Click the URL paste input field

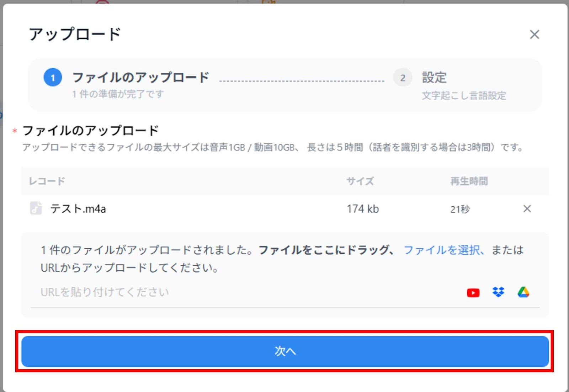click(142, 292)
